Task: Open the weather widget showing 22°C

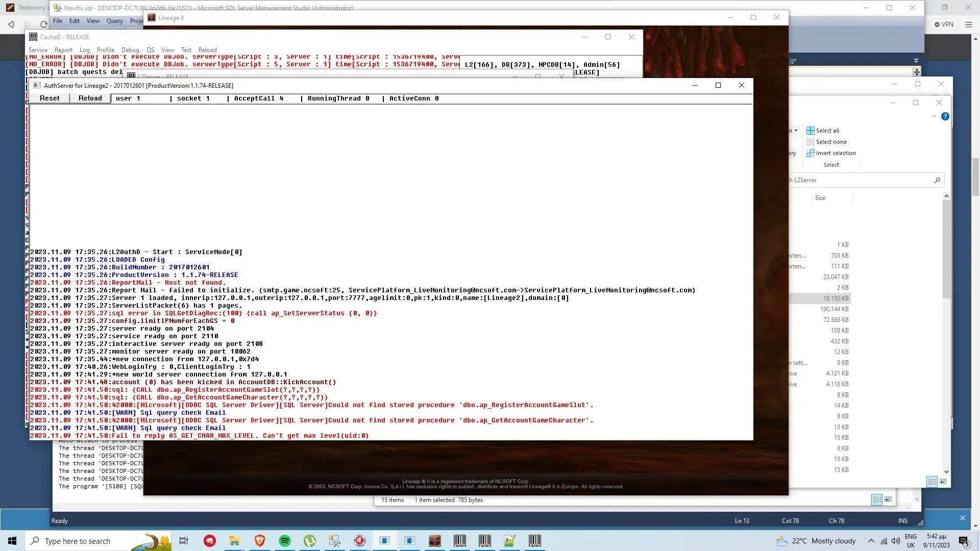Action: pyautogui.click(x=816, y=541)
